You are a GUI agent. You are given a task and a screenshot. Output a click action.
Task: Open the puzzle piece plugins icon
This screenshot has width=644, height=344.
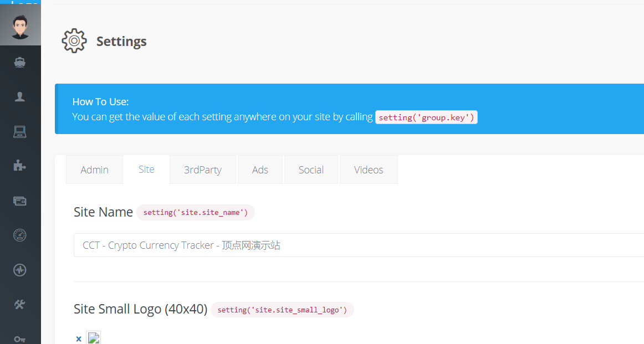pos(20,166)
